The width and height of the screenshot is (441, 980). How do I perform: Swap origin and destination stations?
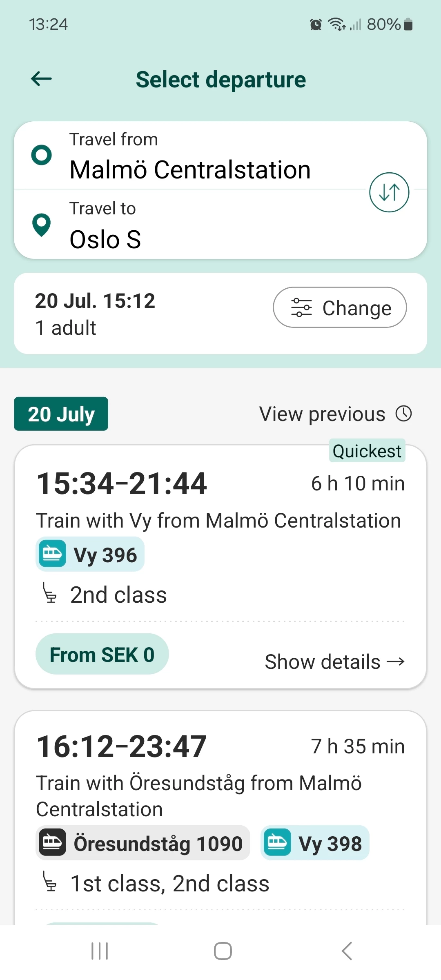(389, 192)
